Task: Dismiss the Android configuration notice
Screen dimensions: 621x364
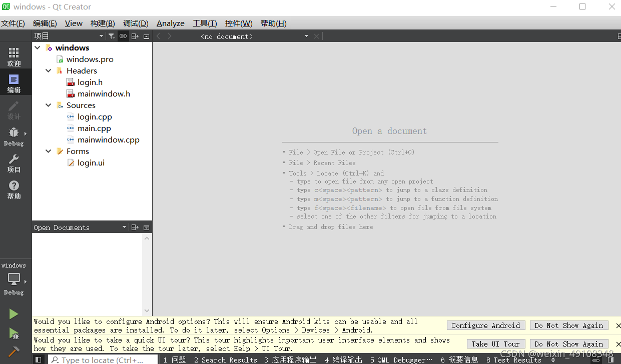Action: point(618,325)
